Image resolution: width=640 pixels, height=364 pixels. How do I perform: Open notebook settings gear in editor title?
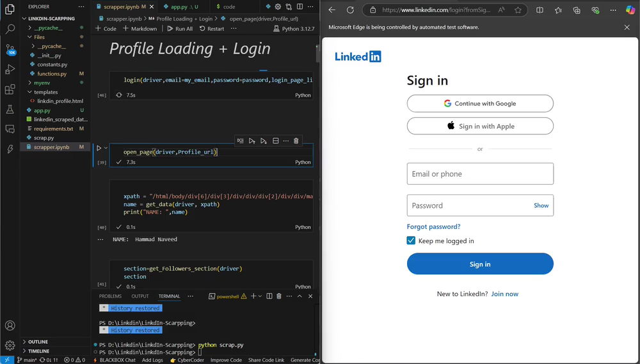pos(278,7)
